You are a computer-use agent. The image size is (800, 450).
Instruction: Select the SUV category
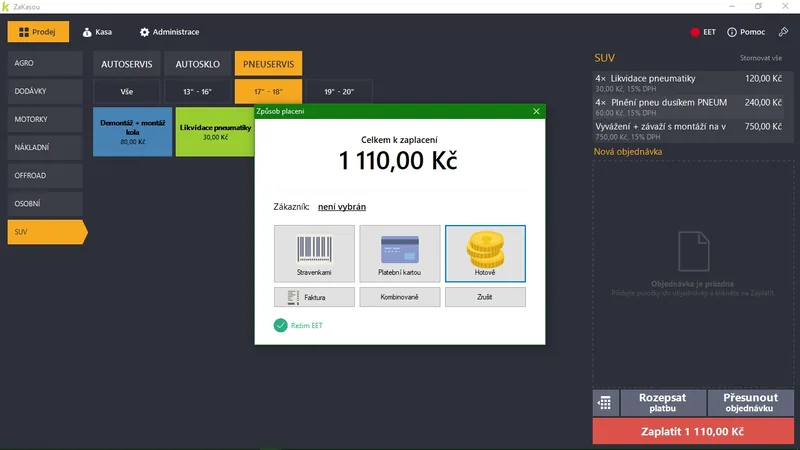(47, 232)
